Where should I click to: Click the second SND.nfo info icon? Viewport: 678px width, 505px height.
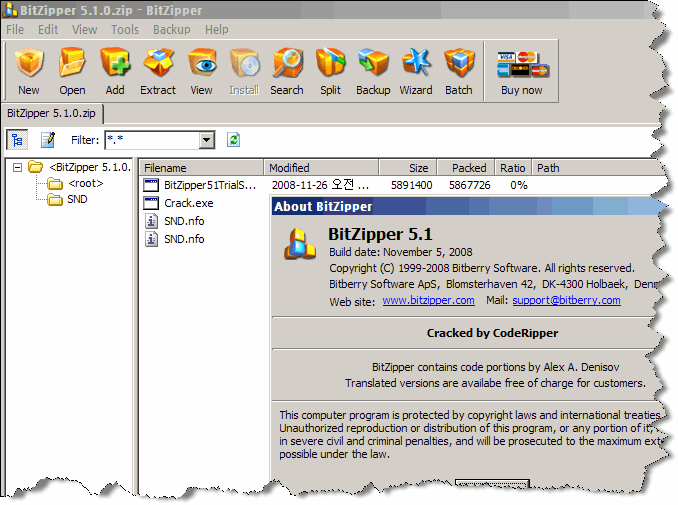(151, 239)
